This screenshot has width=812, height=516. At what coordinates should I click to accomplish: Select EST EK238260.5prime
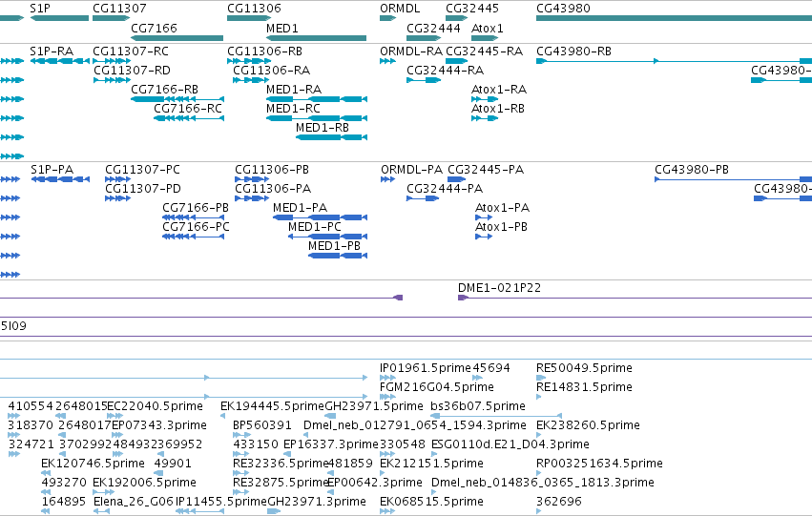pyautogui.click(x=589, y=425)
